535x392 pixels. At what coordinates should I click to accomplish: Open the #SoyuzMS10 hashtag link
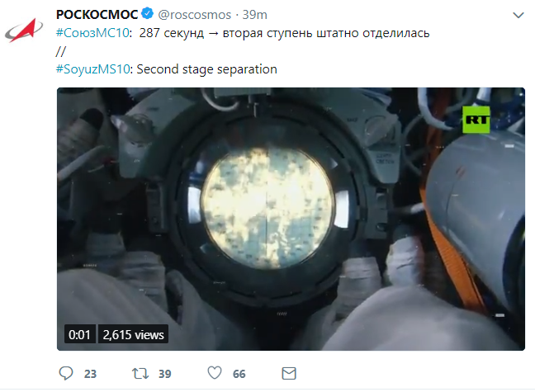point(92,69)
